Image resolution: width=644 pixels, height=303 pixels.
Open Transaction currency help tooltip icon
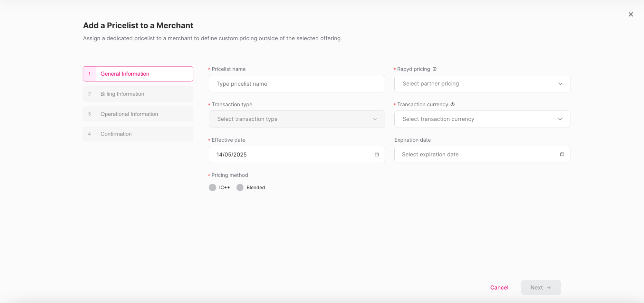[452, 104]
